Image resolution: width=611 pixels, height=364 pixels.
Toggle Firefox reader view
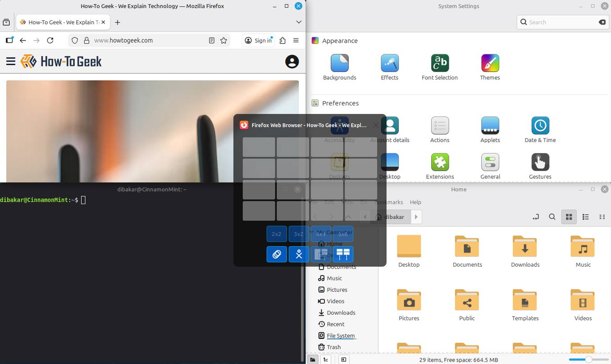click(x=212, y=41)
